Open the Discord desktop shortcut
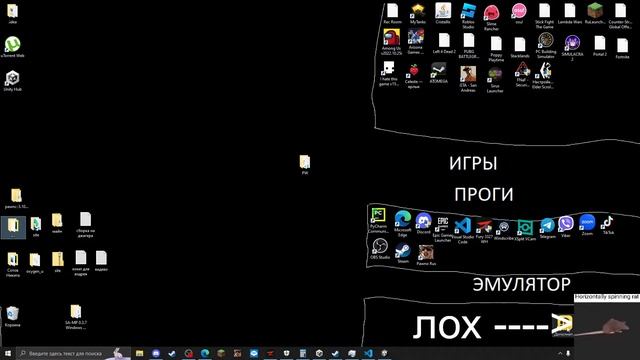This screenshot has height=360, width=640. click(x=423, y=223)
